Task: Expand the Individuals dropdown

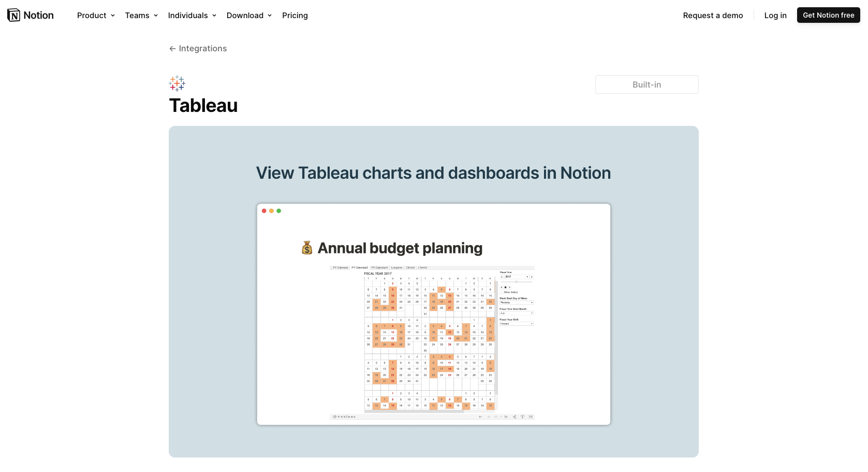Action: (192, 16)
